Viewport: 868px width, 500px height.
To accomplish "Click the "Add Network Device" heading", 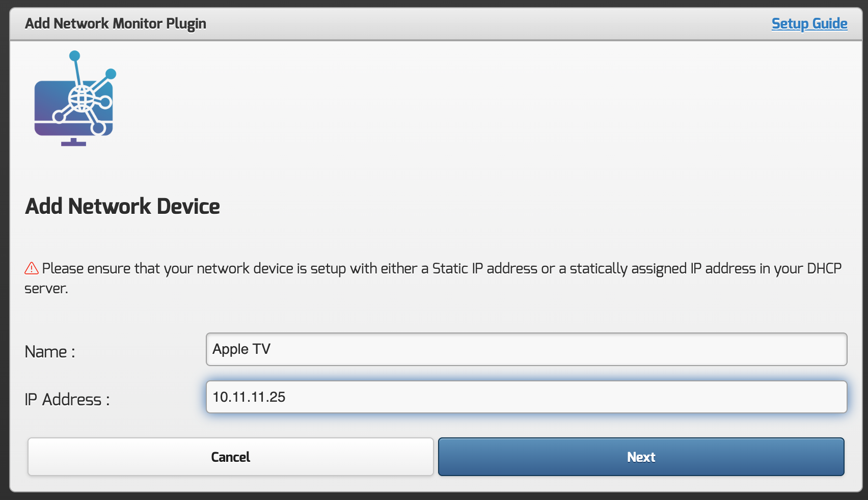I will click(122, 206).
